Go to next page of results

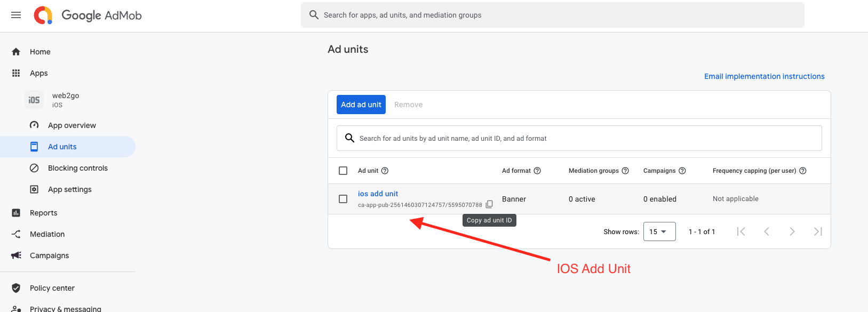click(792, 231)
